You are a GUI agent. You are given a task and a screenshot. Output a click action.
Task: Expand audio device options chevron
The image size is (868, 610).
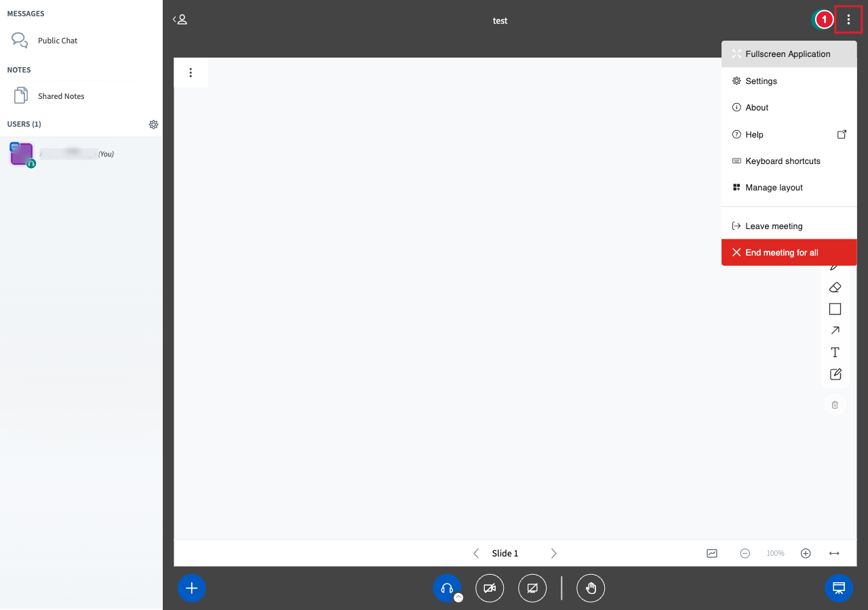458,597
